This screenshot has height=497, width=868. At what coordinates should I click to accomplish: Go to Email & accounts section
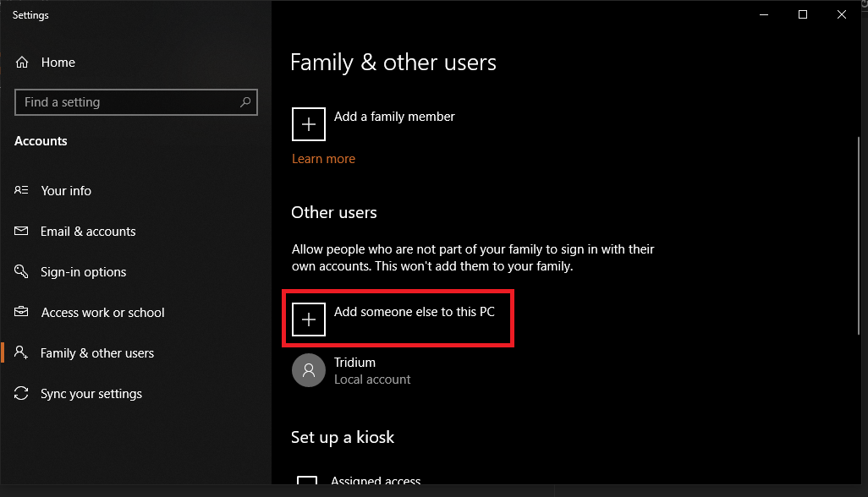[x=88, y=232]
